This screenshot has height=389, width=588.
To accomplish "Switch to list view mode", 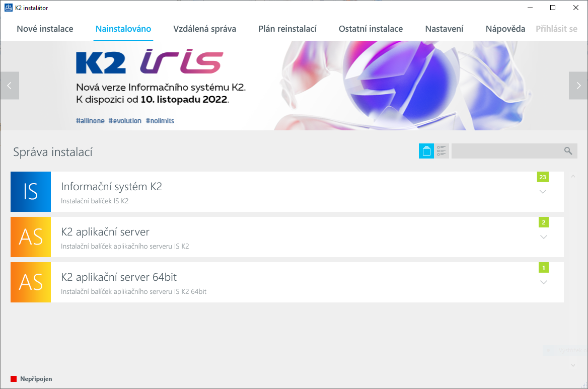I will (x=442, y=151).
